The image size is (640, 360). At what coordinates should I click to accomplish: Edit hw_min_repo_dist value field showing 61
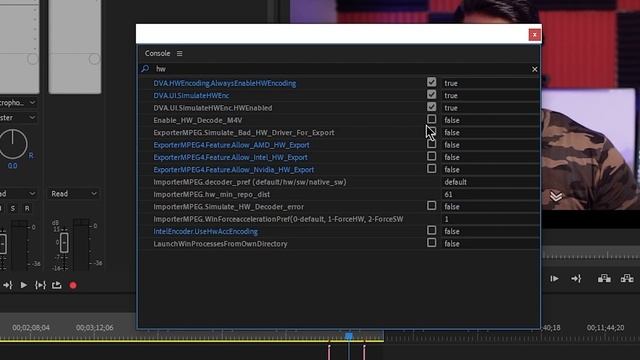(490, 194)
